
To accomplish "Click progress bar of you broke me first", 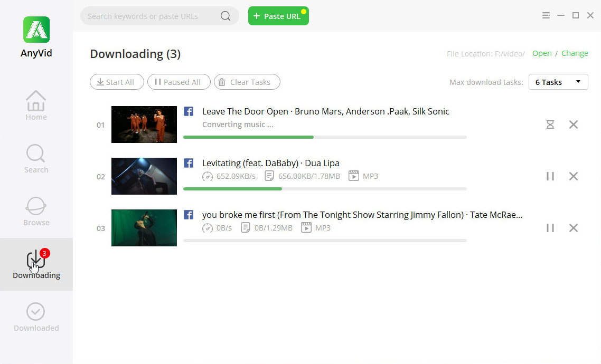I will pos(325,241).
